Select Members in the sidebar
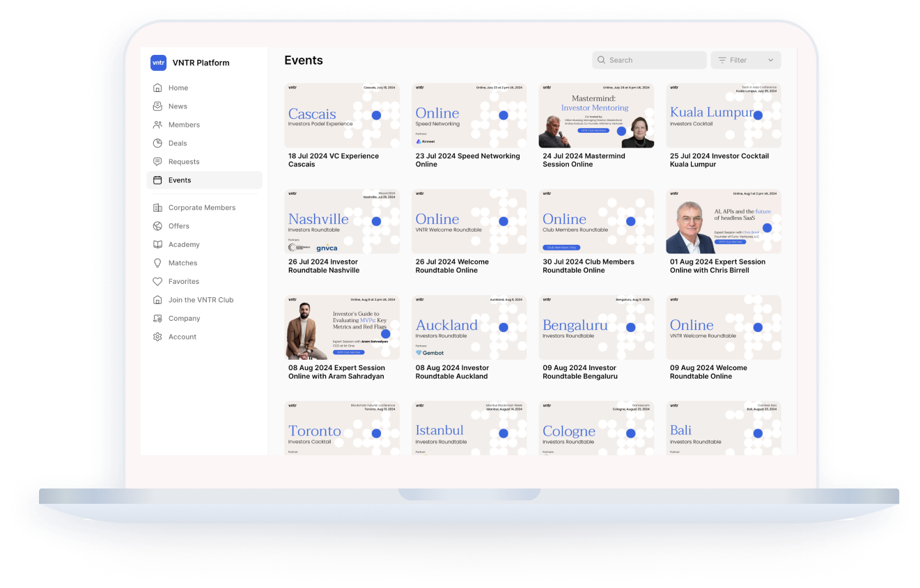 click(x=204, y=125)
